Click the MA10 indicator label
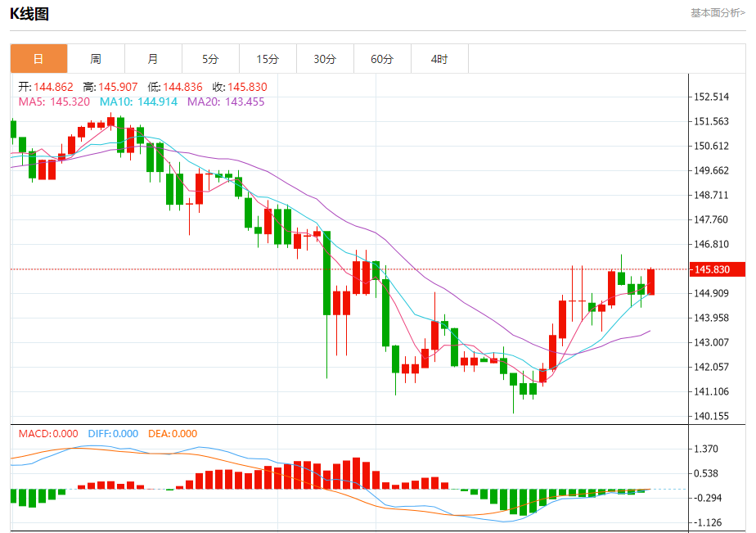756x533 pixels. pyautogui.click(x=138, y=102)
